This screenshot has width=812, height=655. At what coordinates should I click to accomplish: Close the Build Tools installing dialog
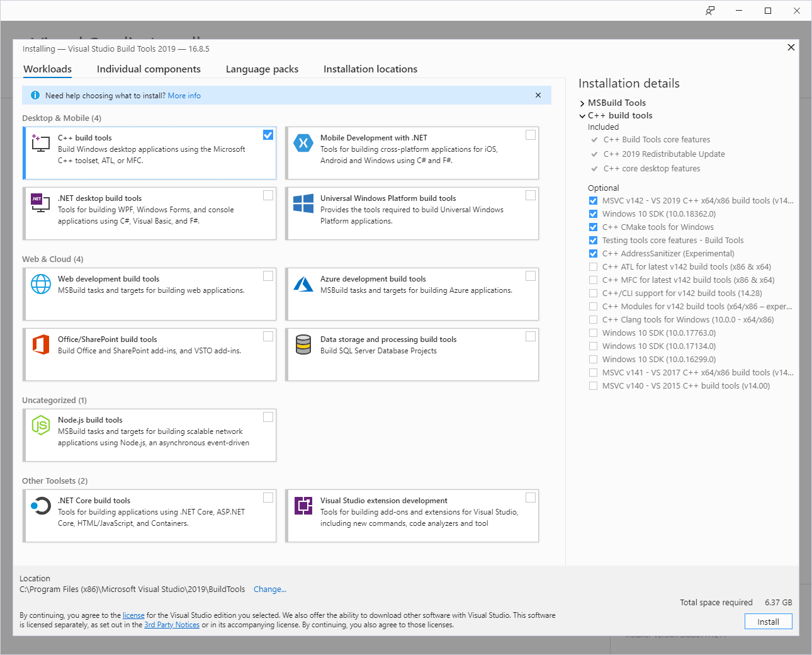pyautogui.click(x=791, y=47)
